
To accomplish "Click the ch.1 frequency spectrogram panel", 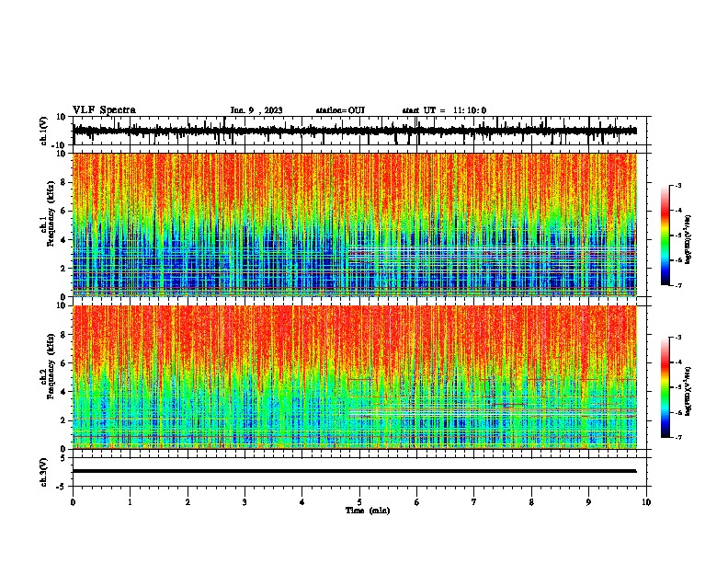I will pos(359,224).
